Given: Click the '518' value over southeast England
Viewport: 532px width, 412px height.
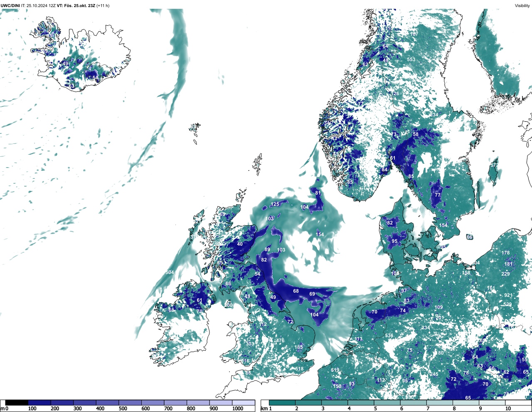Looking at the screenshot, I should pos(299,369).
